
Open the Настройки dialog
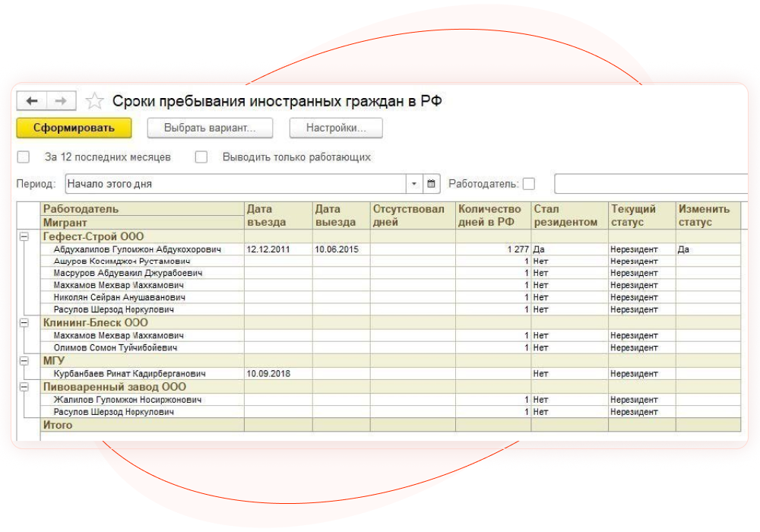click(x=336, y=128)
